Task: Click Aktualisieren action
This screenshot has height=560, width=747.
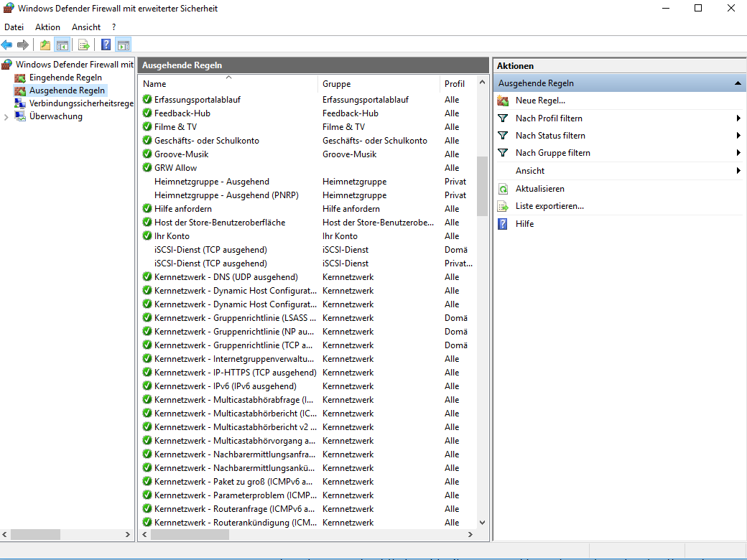Action: pos(539,189)
